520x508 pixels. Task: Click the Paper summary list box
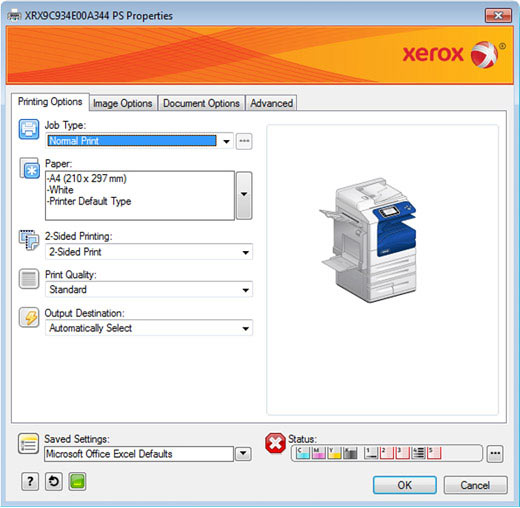click(x=140, y=195)
